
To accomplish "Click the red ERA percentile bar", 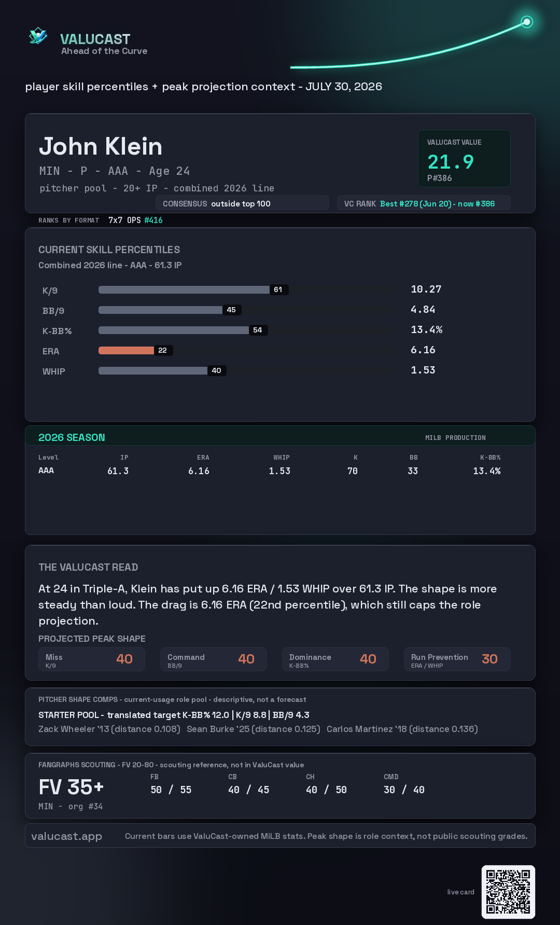I will pyautogui.click(x=126, y=350).
